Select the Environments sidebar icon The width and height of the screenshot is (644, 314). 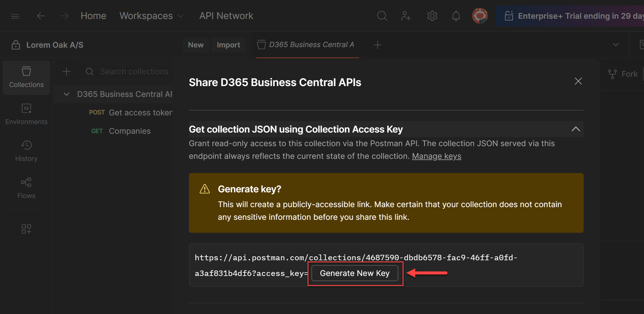coord(26,114)
